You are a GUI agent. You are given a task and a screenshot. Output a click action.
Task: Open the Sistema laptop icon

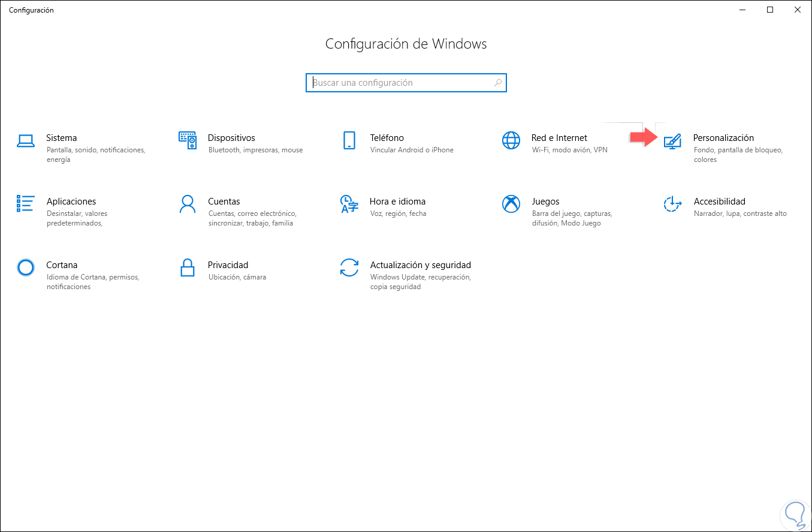(26, 141)
